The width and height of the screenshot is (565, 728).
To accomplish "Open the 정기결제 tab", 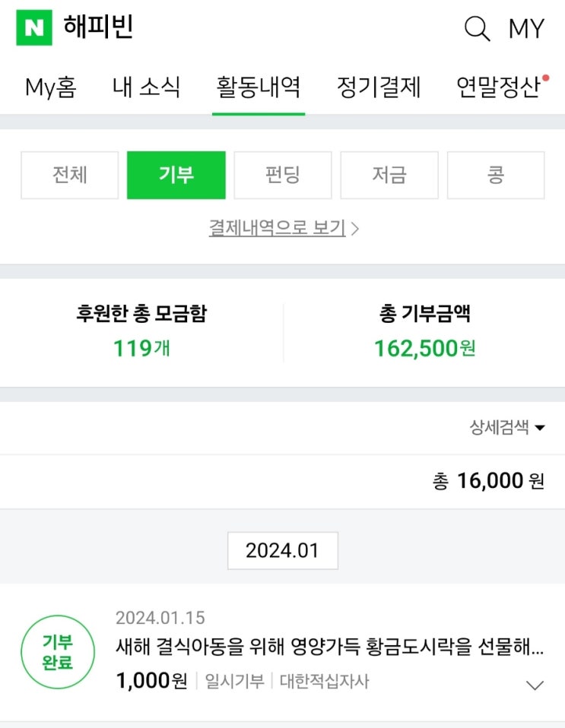I will pyautogui.click(x=379, y=87).
